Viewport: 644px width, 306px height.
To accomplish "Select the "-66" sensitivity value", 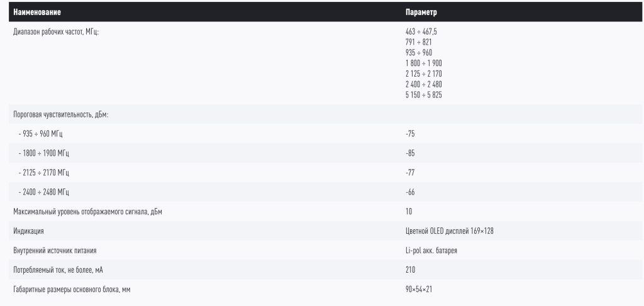I will click(410, 192).
